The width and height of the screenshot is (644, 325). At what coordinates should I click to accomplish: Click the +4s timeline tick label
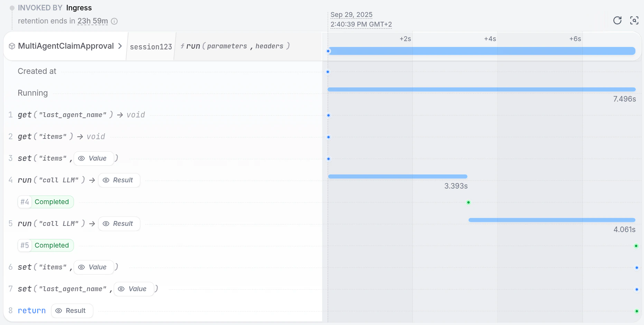[x=490, y=39]
